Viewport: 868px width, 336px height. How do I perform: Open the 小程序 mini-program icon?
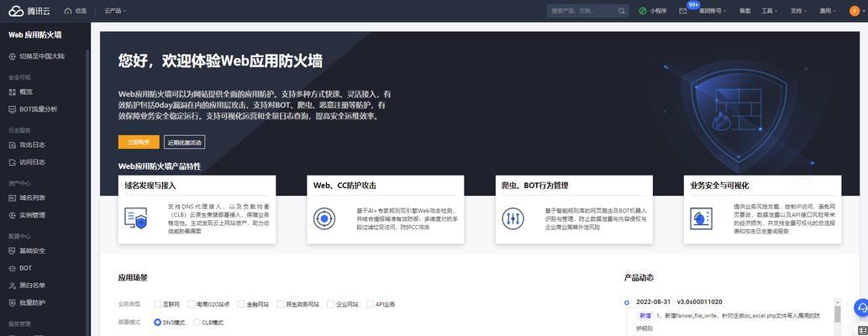[x=642, y=11]
